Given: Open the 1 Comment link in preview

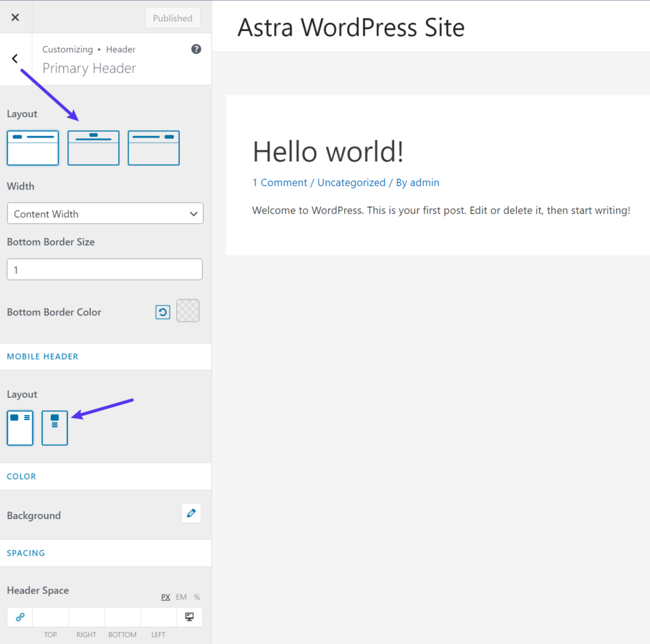Looking at the screenshot, I should pos(280,182).
